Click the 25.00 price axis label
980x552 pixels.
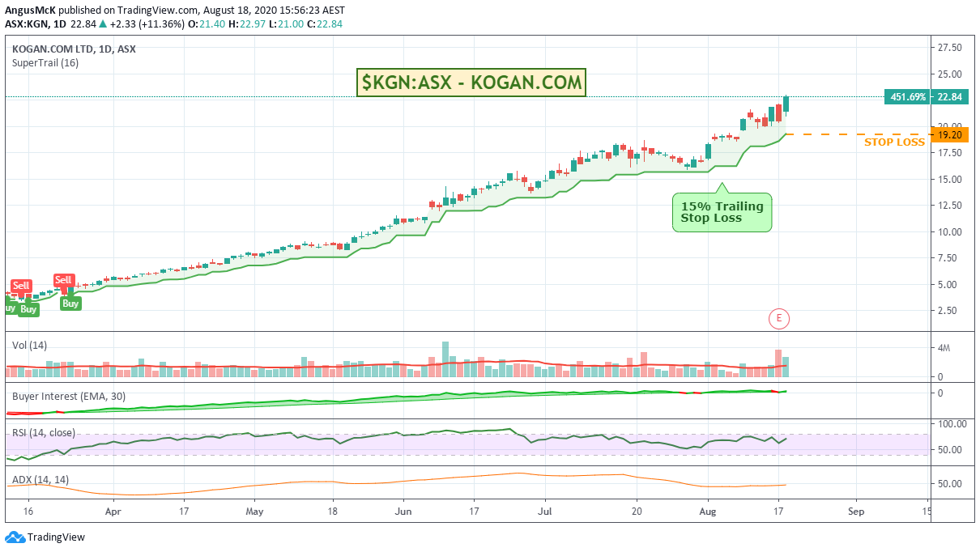coord(950,75)
